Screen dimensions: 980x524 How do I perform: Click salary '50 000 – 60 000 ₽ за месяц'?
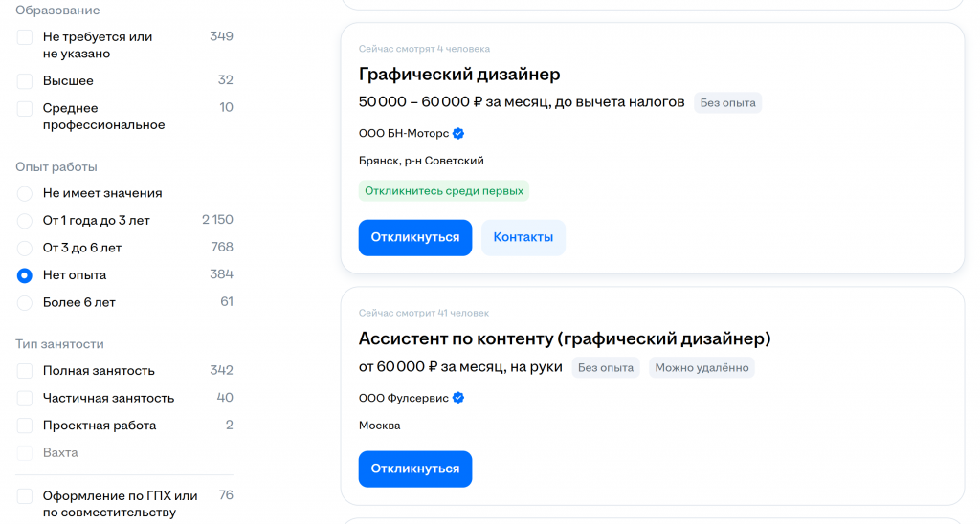(x=522, y=102)
